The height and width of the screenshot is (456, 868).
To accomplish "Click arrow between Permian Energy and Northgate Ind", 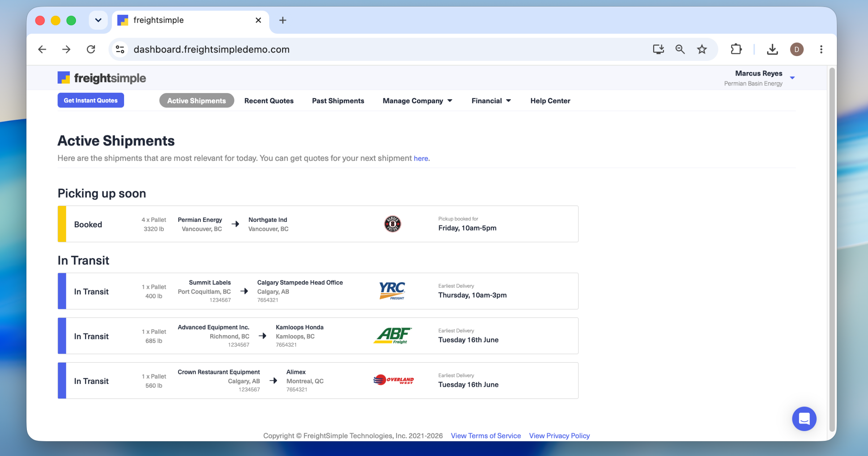I will pos(235,224).
